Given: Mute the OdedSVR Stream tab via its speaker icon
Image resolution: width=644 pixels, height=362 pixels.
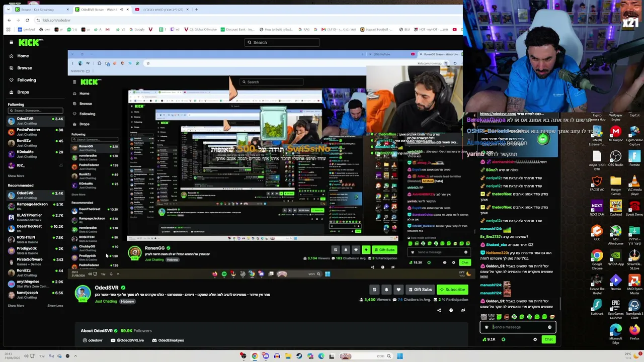Looking at the screenshot, I should (121, 10).
